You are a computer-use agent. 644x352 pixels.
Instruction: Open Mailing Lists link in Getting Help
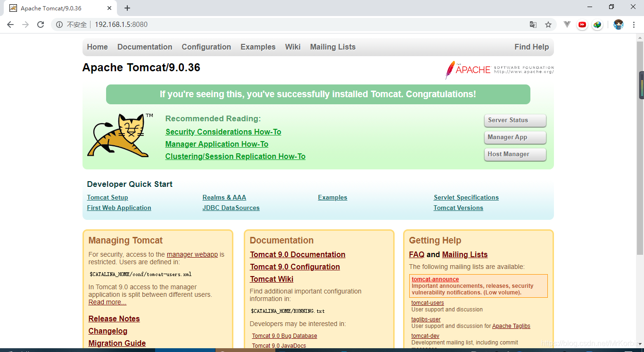click(x=465, y=255)
